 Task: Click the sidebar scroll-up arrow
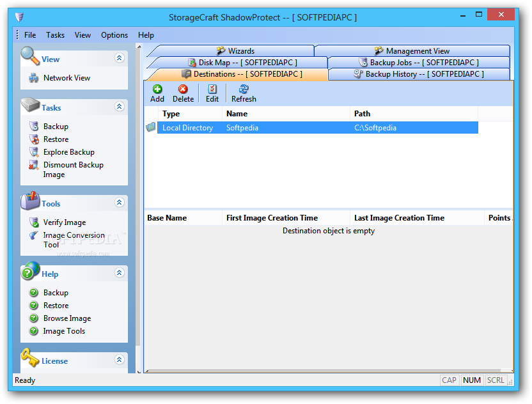tap(138, 47)
